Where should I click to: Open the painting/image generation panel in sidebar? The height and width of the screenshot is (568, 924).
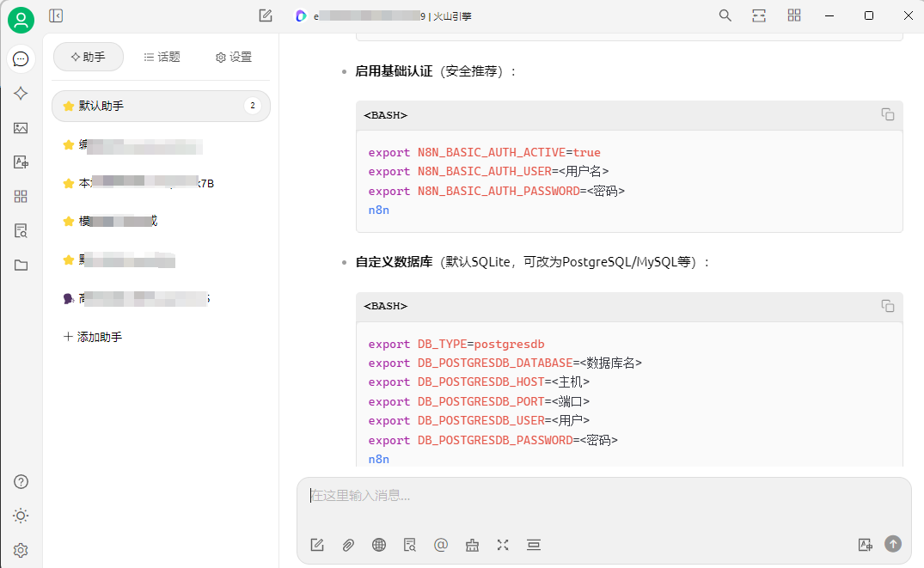click(20, 127)
